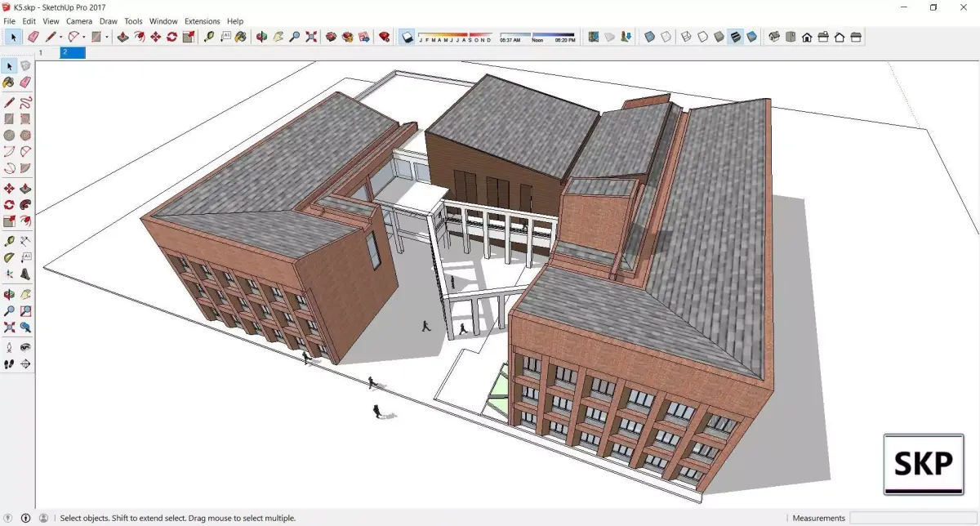Select the Rotated Rectangle tool
Screen dimensions: 980x526
[x=25, y=119]
